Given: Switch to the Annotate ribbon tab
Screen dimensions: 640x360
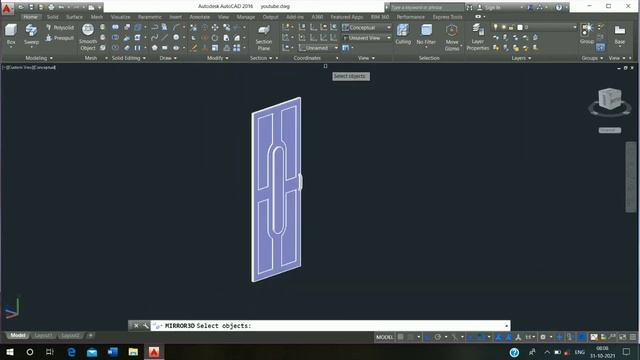Looking at the screenshot, I should pos(200,17).
